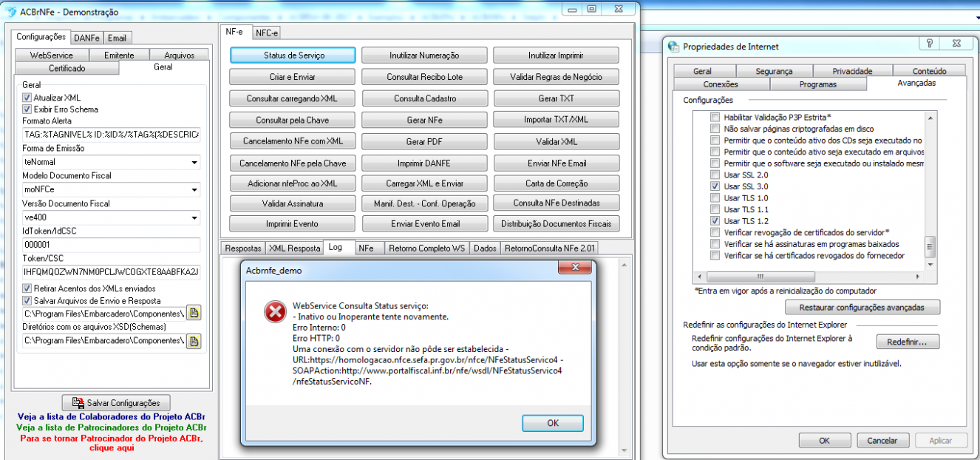
Task: Click Gerar TXT button
Action: coord(557,98)
